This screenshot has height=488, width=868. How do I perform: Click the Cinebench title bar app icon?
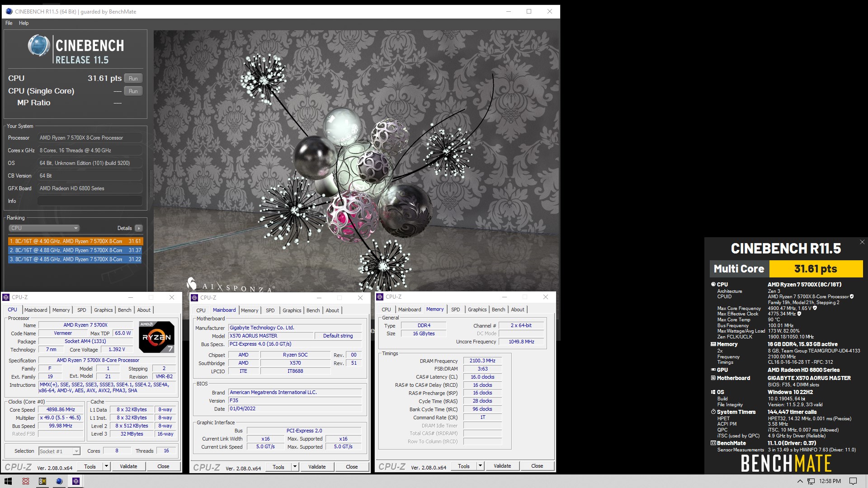[9, 11]
